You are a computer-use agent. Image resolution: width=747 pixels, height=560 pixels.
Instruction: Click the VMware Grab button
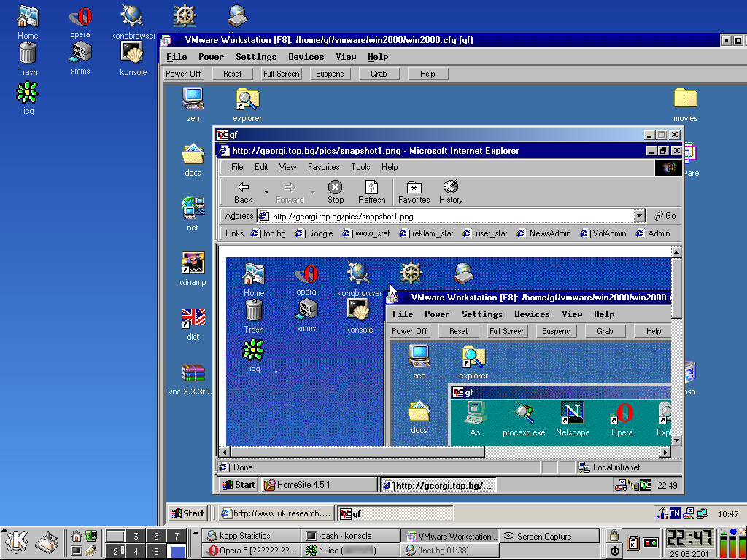[379, 74]
